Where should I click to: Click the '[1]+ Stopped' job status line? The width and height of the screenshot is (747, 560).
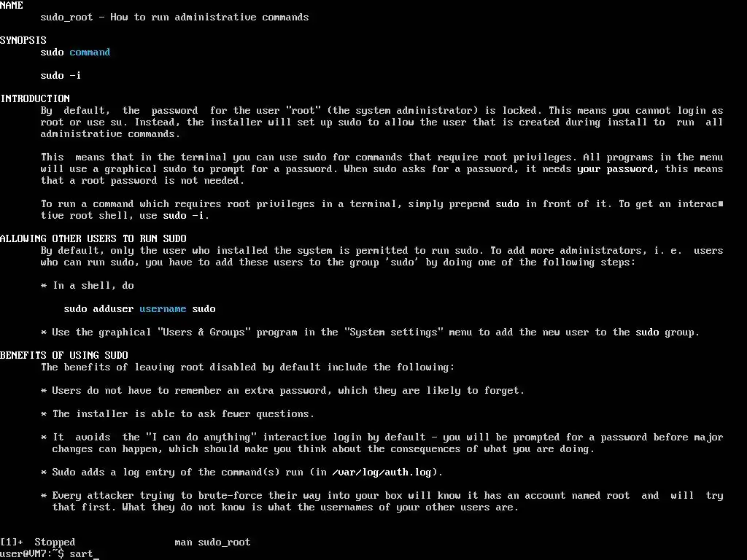click(x=38, y=542)
